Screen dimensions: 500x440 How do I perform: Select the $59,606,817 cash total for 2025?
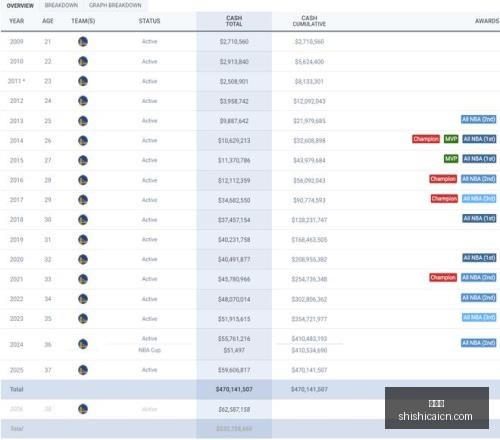pos(234,370)
